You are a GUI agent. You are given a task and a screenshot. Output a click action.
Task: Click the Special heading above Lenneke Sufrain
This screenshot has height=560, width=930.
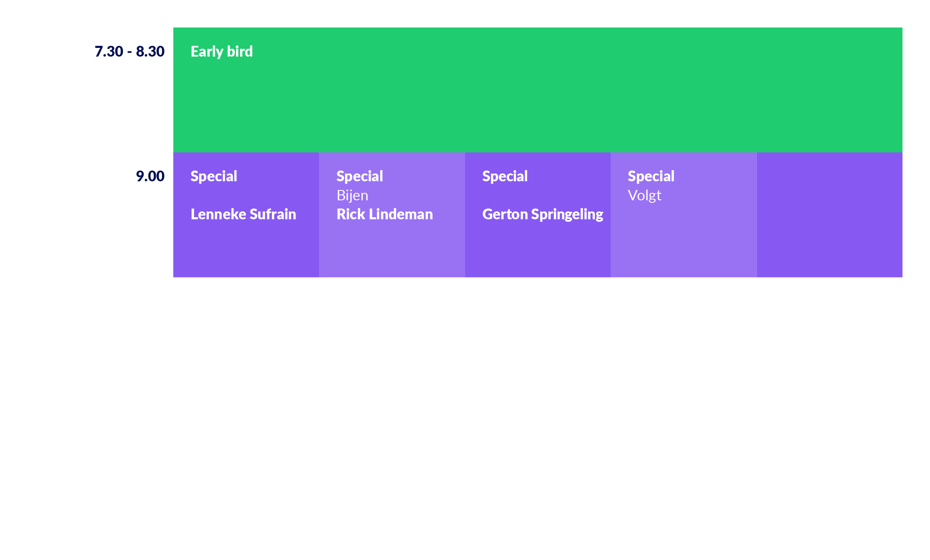pos(214,176)
